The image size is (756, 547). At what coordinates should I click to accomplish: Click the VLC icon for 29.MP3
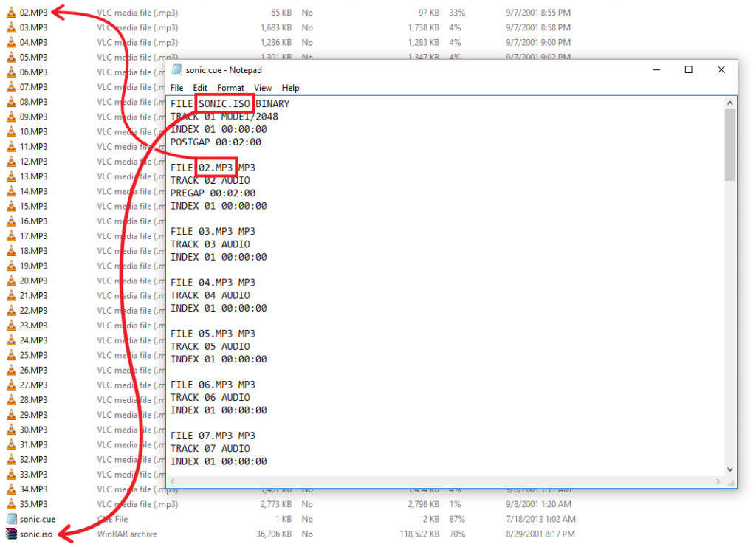[11, 415]
